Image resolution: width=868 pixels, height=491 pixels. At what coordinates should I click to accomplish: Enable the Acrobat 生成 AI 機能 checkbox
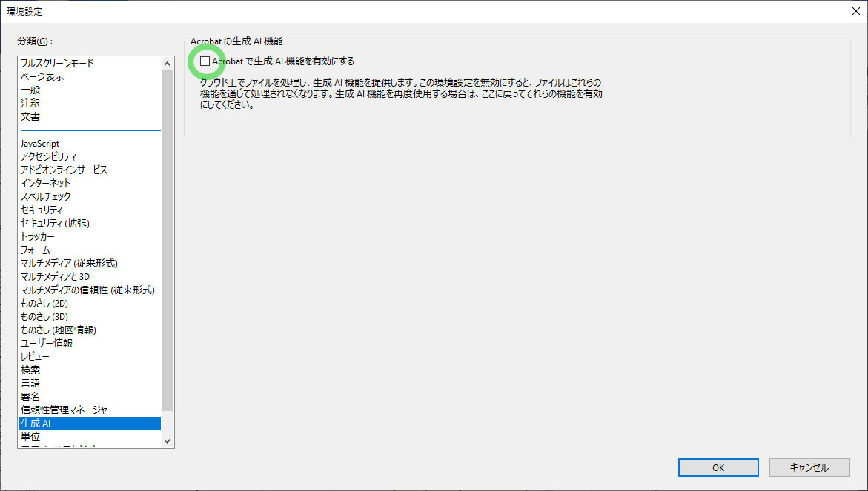205,61
